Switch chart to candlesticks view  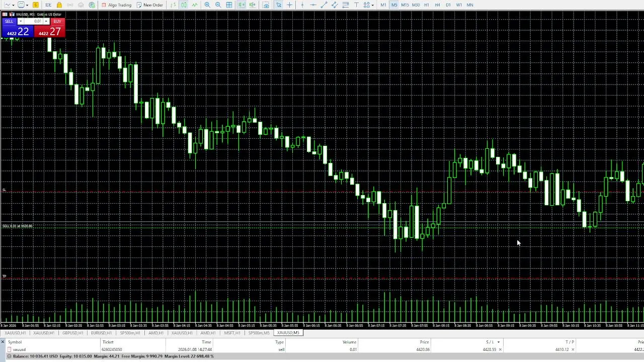point(184,5)
